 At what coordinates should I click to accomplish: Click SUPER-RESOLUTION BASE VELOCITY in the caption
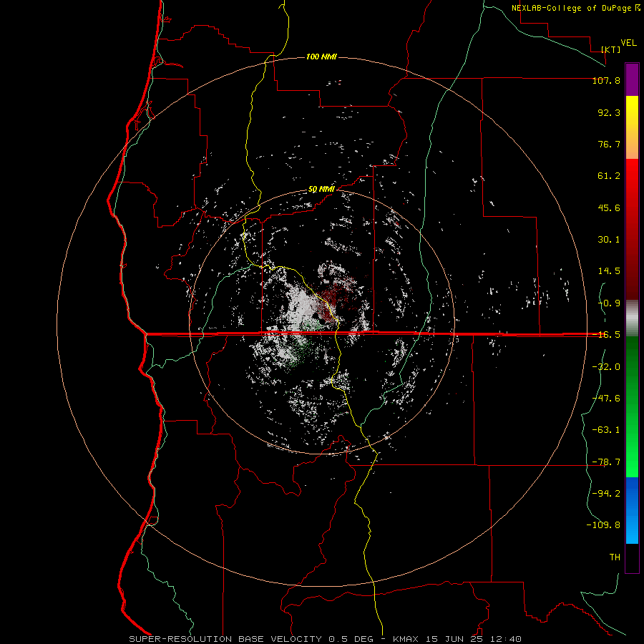coord(225,639)
